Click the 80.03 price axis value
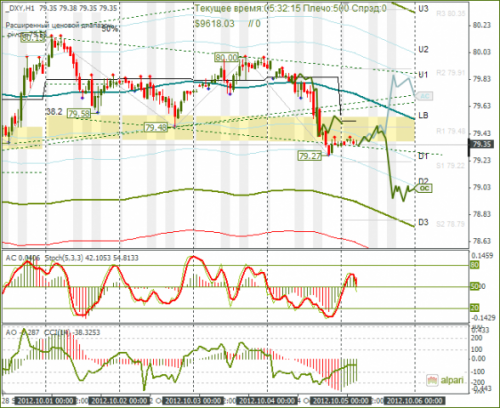 point(482,52)
